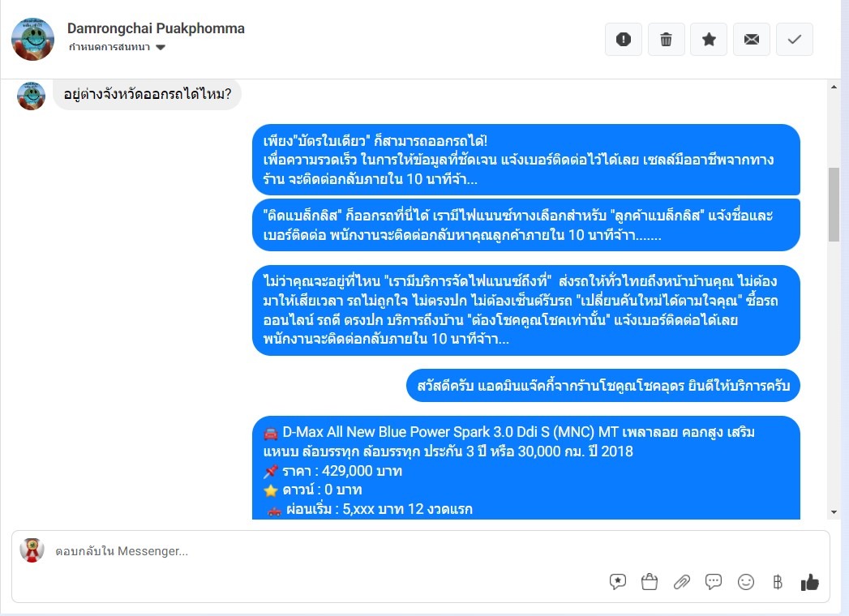
Task: Mark conversation unread with envelope icon
Action: [752, 40]
